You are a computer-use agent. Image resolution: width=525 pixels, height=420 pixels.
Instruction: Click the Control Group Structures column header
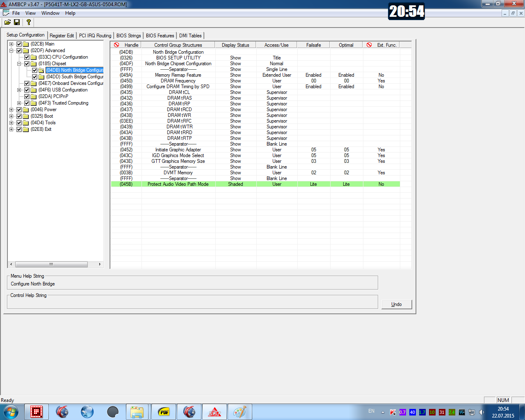(178, 45)
